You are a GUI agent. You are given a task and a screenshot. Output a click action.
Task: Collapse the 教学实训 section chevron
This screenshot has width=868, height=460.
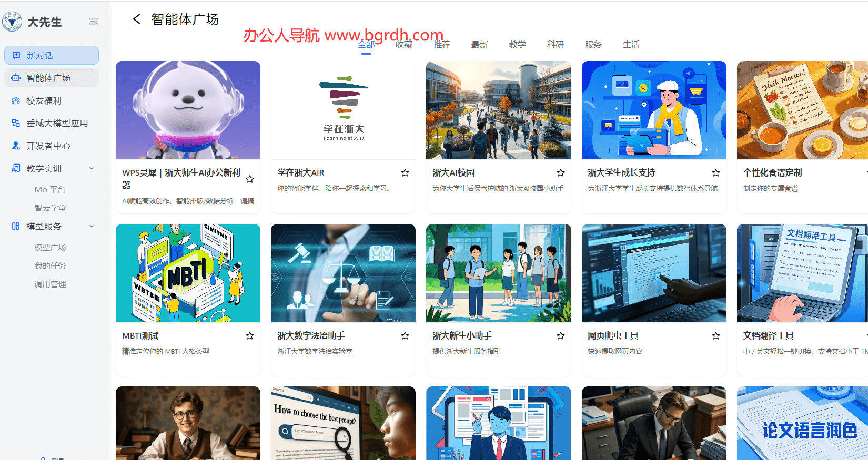[92, 168]
